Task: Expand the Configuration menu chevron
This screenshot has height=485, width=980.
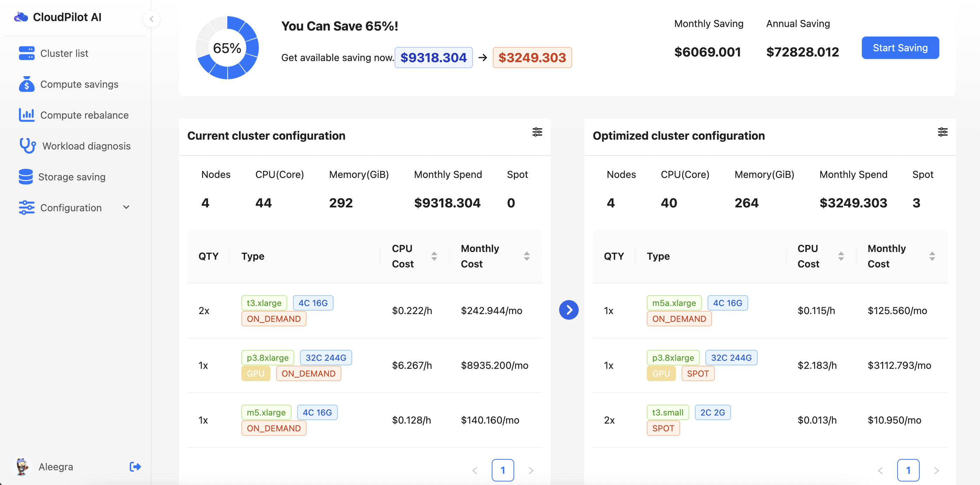Action: click(126, 207)
